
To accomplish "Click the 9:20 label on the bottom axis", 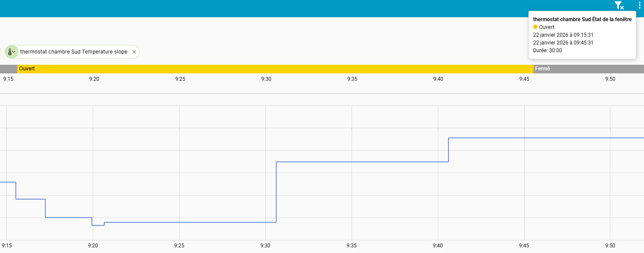I will [x=93, y=246].
